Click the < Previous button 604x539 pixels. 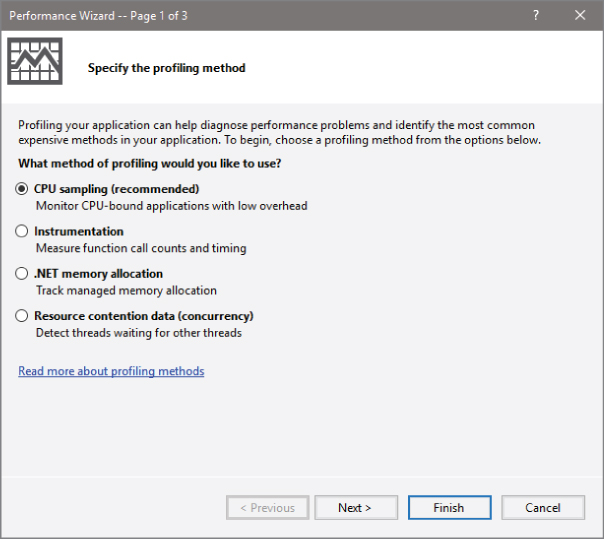267,508
